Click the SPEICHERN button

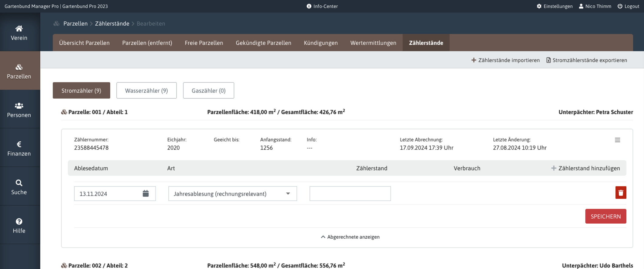605,216
